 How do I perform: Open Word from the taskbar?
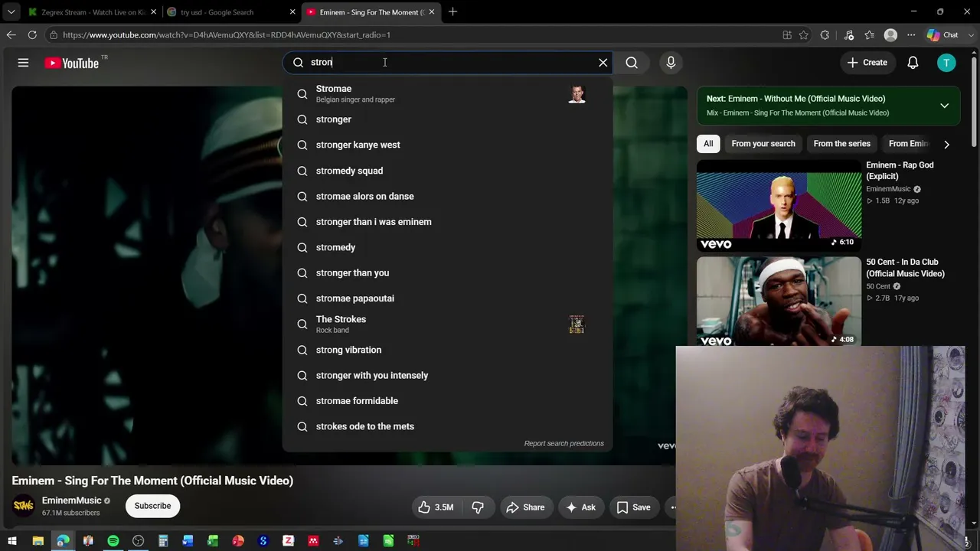[x=188, y=541]
